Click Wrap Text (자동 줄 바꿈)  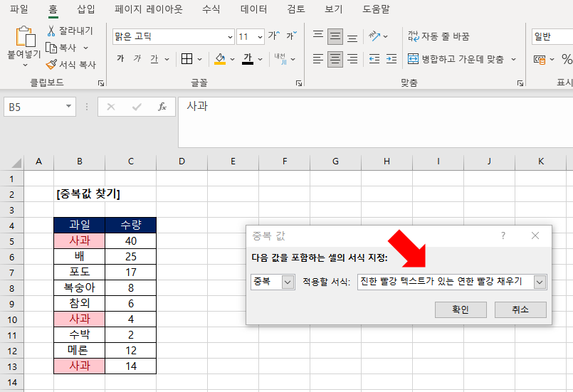(x=438, y=36)
